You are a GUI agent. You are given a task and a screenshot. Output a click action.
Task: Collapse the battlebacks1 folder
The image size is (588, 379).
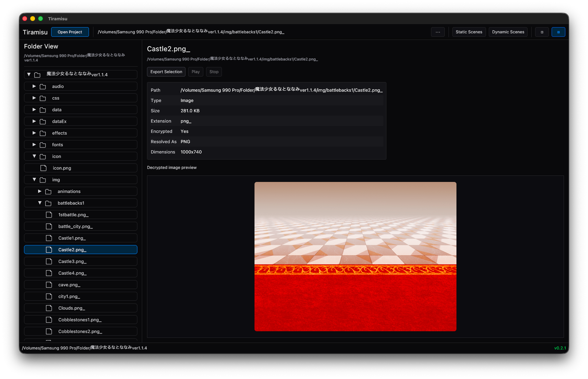[40, 203]
